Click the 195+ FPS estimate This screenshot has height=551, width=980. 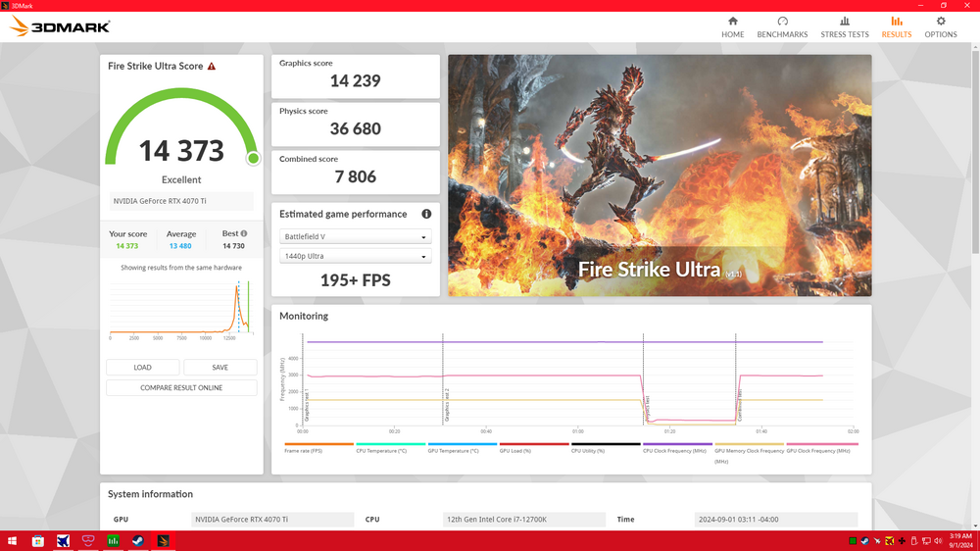pyautogui.click(x=355, y=280)
